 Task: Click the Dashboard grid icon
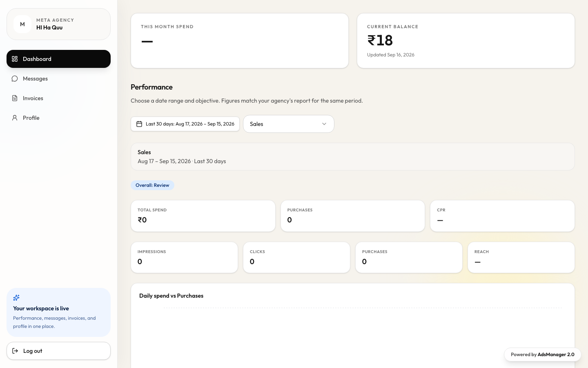[15, 59]
